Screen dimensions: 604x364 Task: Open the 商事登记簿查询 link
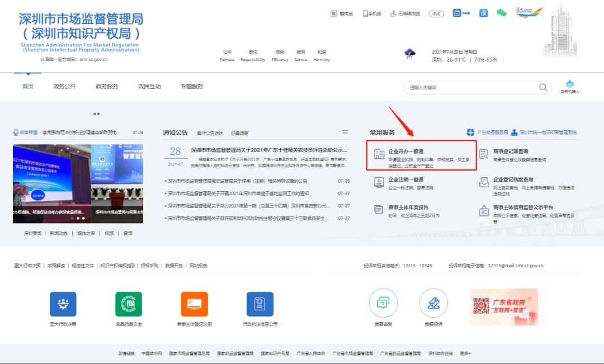pos(510,151)
